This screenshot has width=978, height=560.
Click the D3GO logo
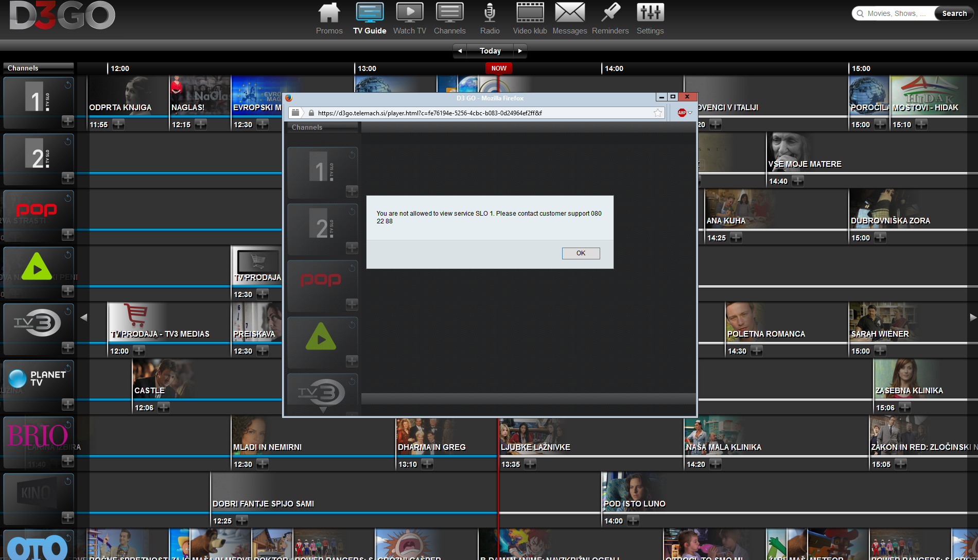point(62,15)
